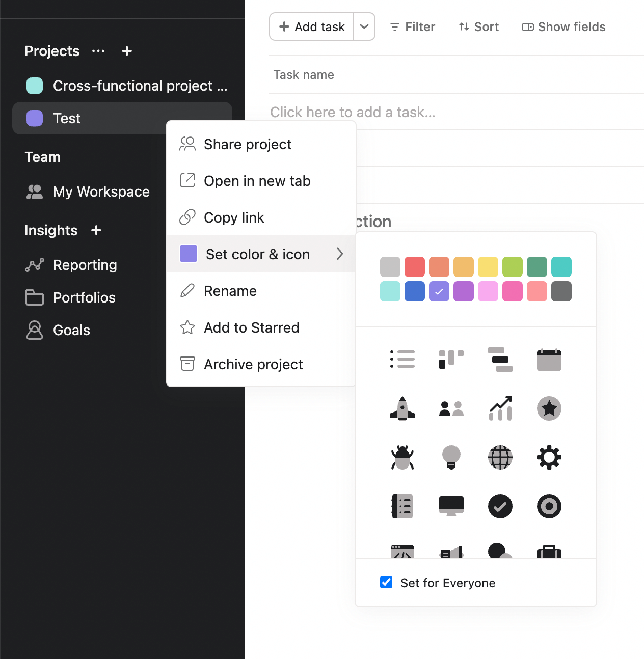
Task: Choose the bug icon for project
Action: point(402,457)
